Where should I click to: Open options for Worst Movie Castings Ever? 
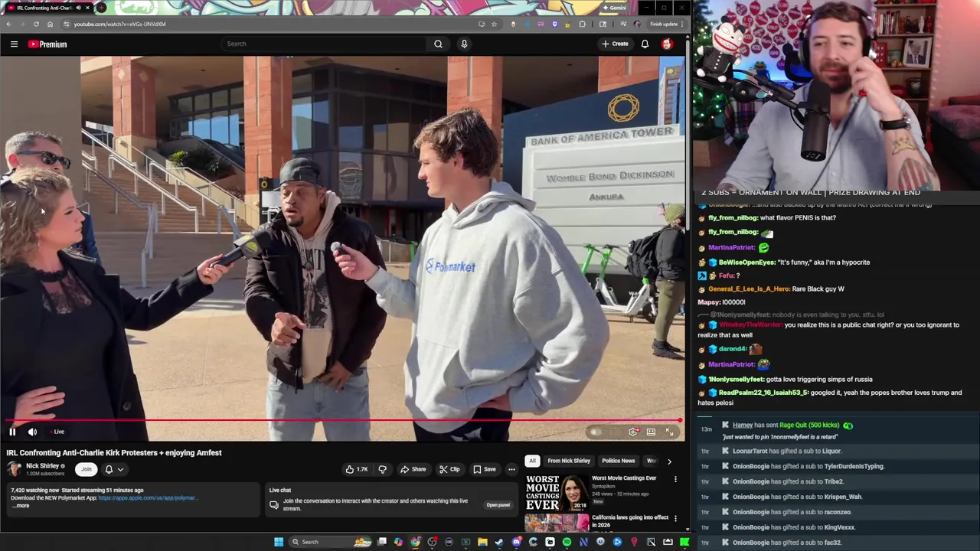point(675,479)
